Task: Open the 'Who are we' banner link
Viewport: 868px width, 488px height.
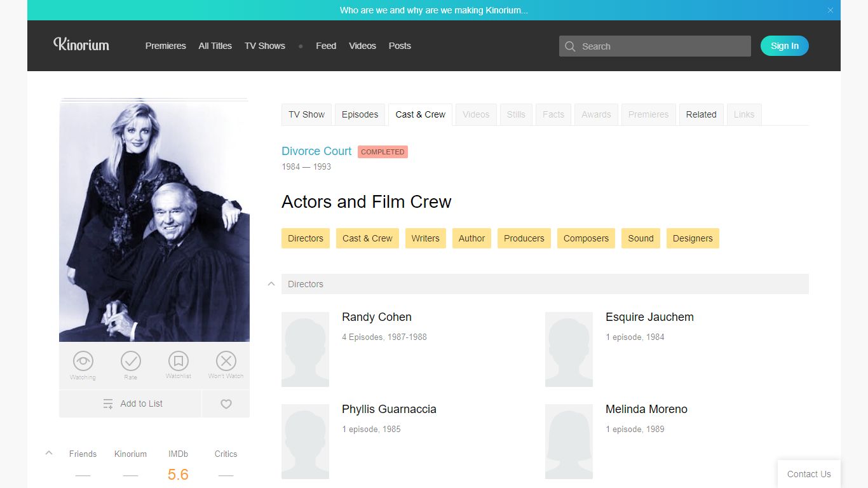Action: tap(434, 10)
